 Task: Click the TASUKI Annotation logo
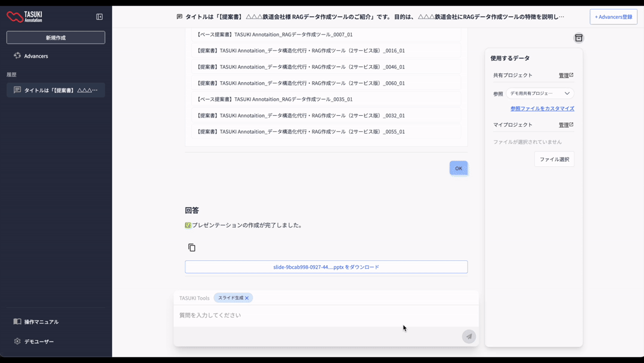[x=24, y=17]
